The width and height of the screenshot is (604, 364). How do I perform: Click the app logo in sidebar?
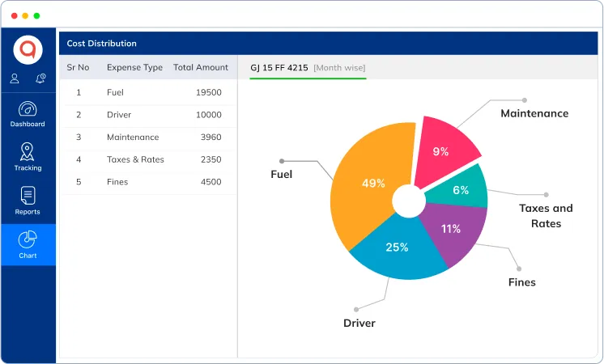coord(28,50)
